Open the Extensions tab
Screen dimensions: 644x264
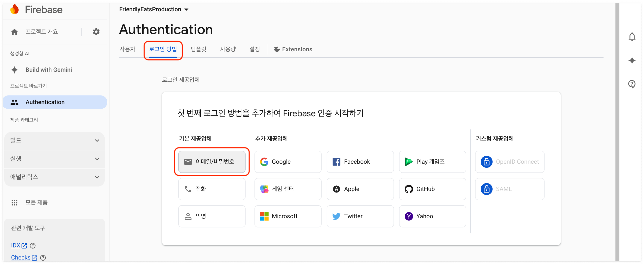(x=293, y=49)
